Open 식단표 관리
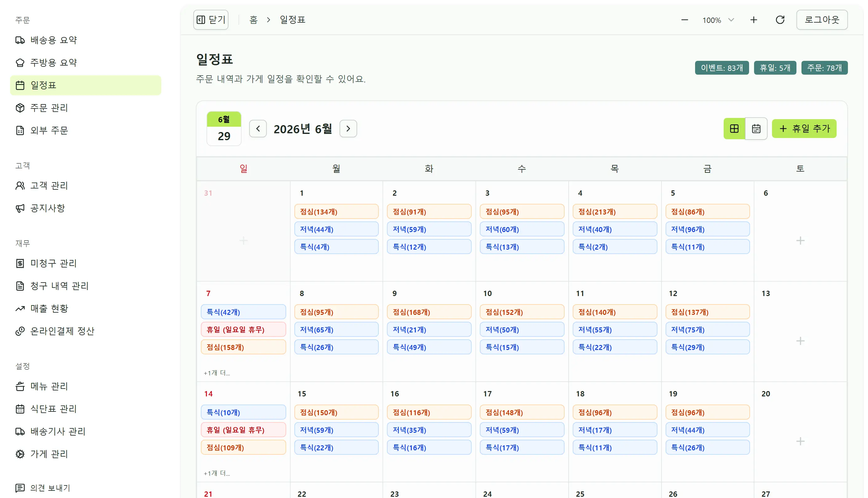868x498 pixels. point(86,409)
